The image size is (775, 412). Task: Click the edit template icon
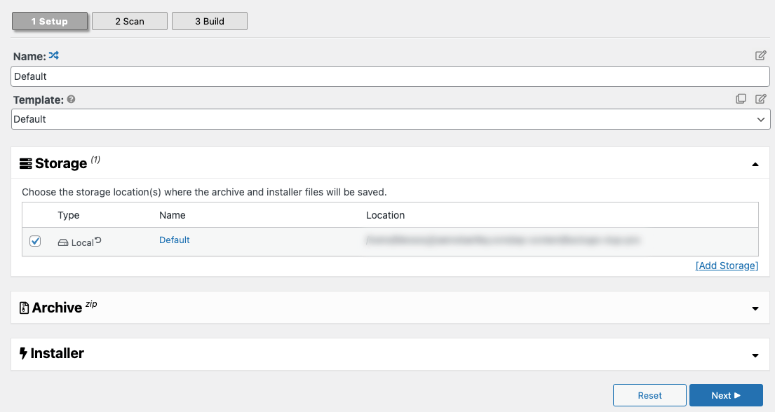tap(761, 99)
